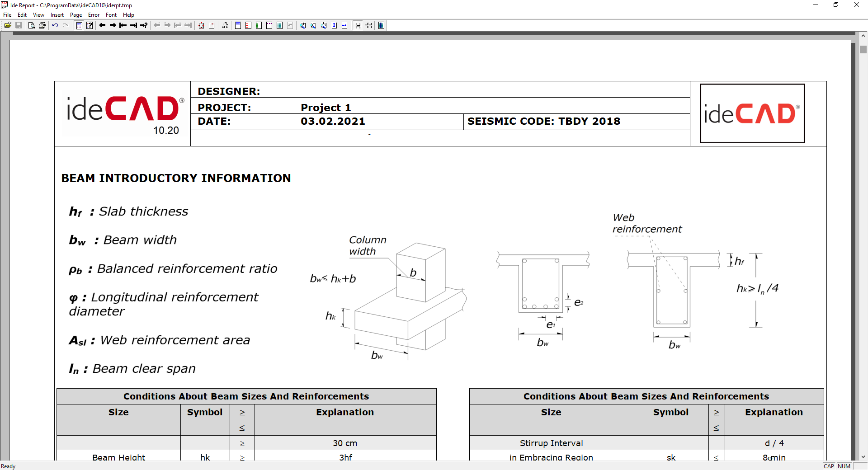Open the Help menu

click(128, 15)
